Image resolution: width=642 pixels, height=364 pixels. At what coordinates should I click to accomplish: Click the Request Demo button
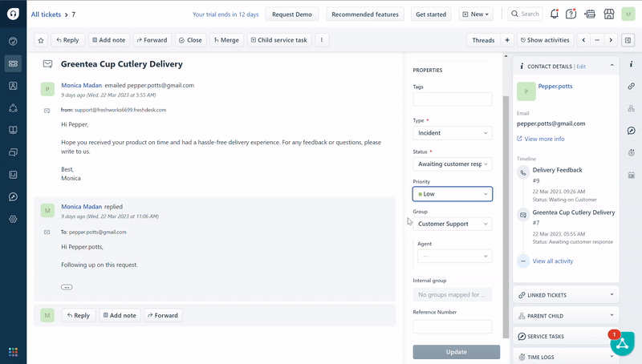coord(292,14)
